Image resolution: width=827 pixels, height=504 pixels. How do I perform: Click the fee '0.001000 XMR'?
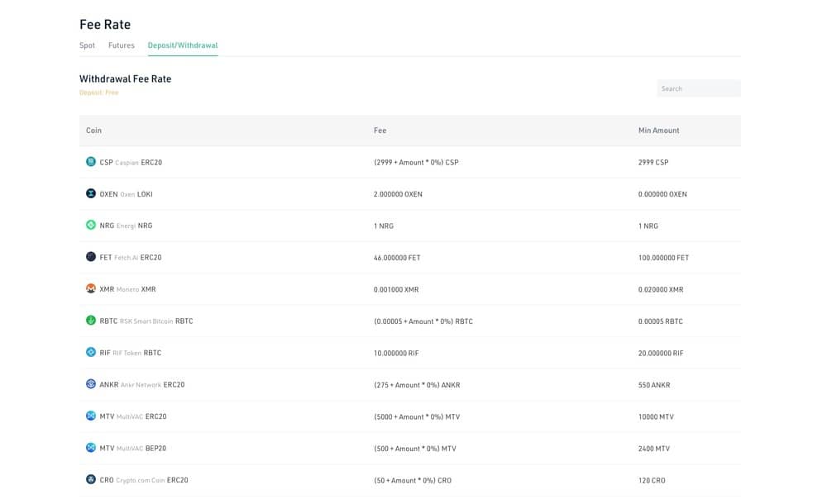click(x=396, y=289)
